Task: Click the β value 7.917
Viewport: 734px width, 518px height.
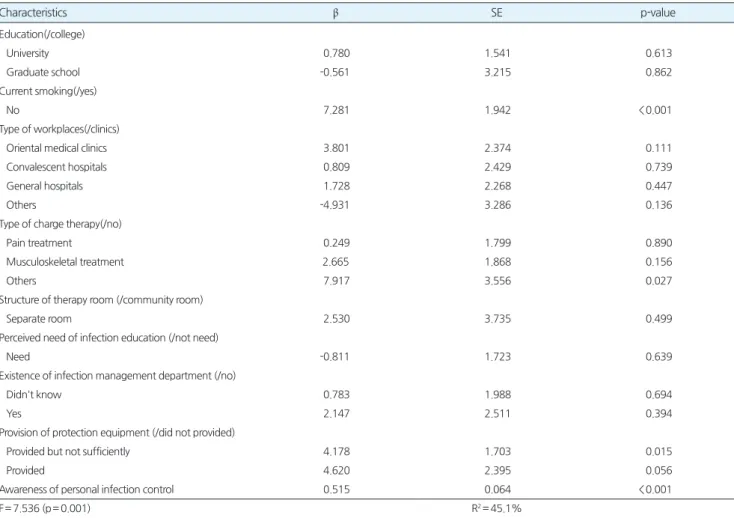Action: tap(336, 281)
